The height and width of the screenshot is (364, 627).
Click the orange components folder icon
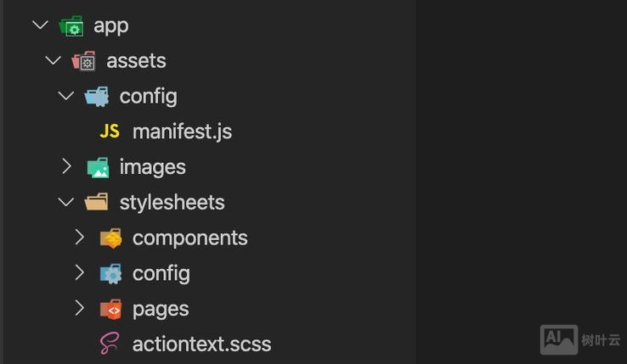coord(110,238)
